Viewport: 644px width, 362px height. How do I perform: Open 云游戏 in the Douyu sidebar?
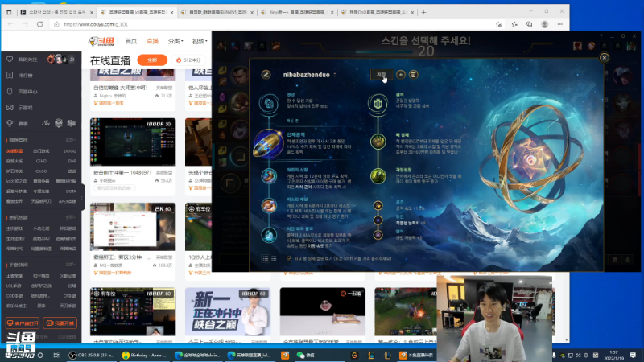click(26, 108)
